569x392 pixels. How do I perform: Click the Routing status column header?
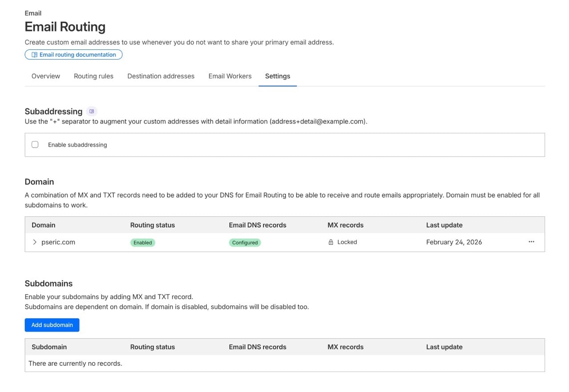tap(152, 225)
